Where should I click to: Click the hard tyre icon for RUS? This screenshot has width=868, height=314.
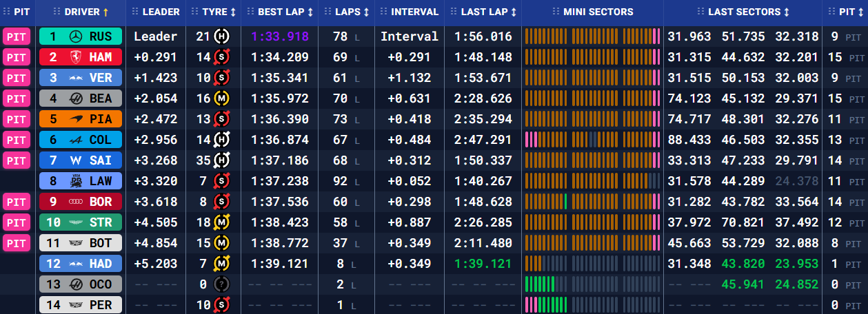point(222,36)
